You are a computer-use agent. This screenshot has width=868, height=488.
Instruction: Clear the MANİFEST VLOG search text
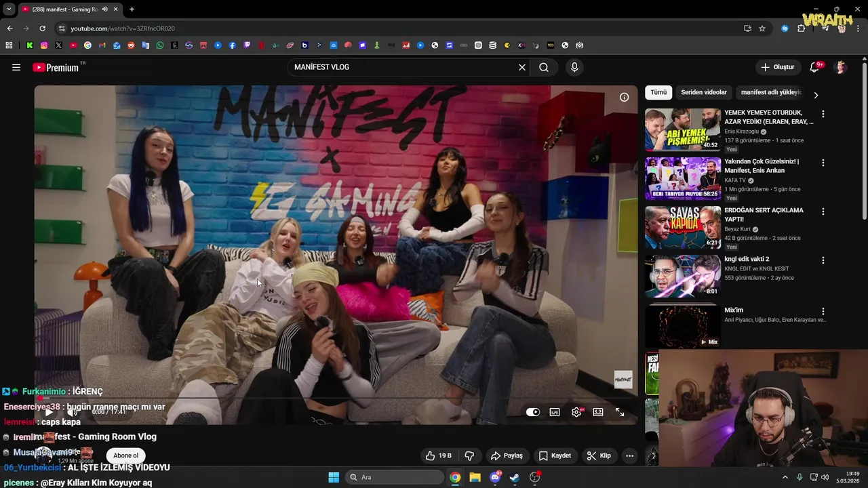pos(522,67)
